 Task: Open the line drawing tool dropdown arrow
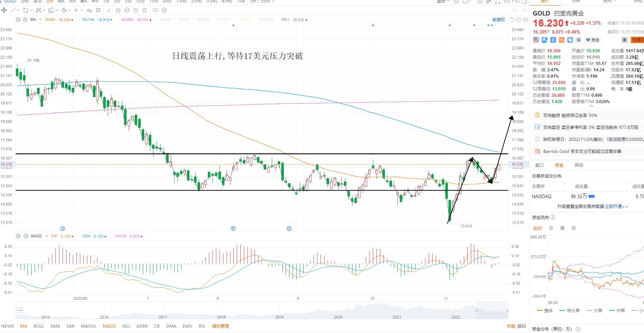pos(18,10)
